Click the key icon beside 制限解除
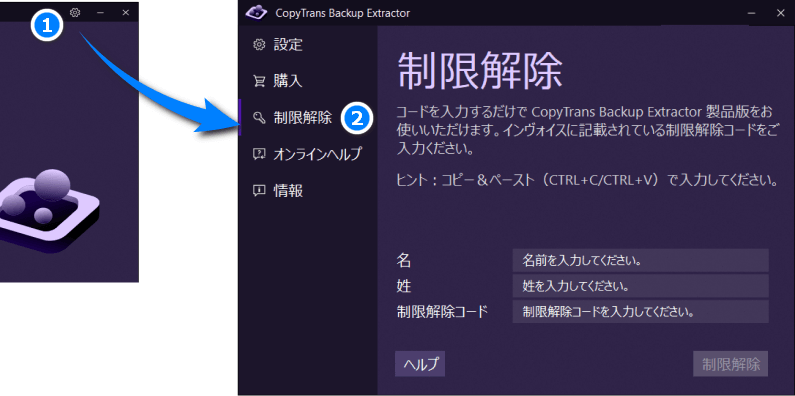The width and height of the screenshot is (795, 396). pyautogui.click(x=259, y=118)
